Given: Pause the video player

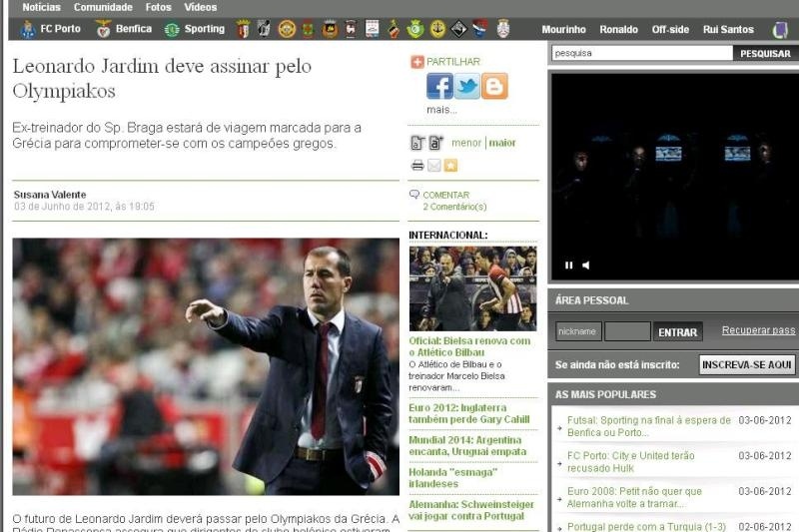Looking at the screenshot, I should pos(569,266).
